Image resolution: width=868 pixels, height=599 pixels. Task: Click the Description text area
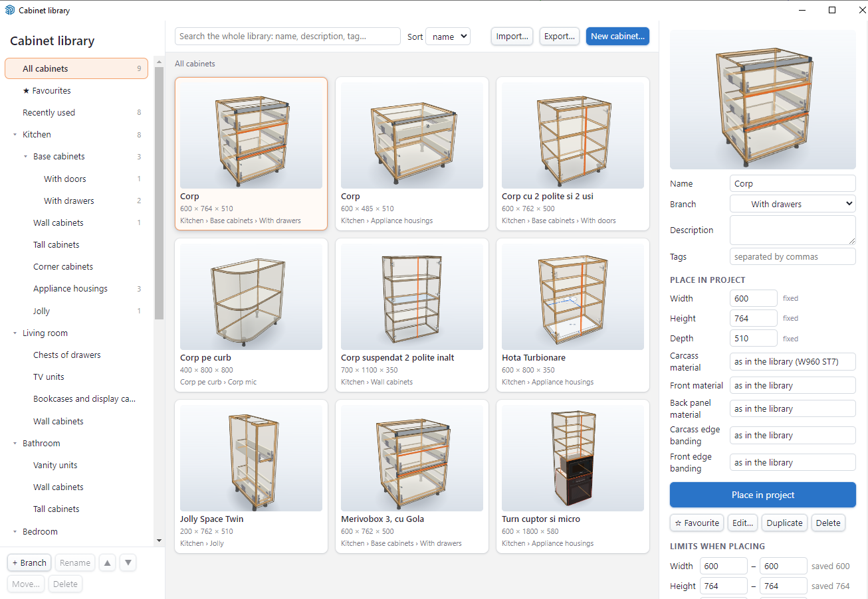pos(793,230)
